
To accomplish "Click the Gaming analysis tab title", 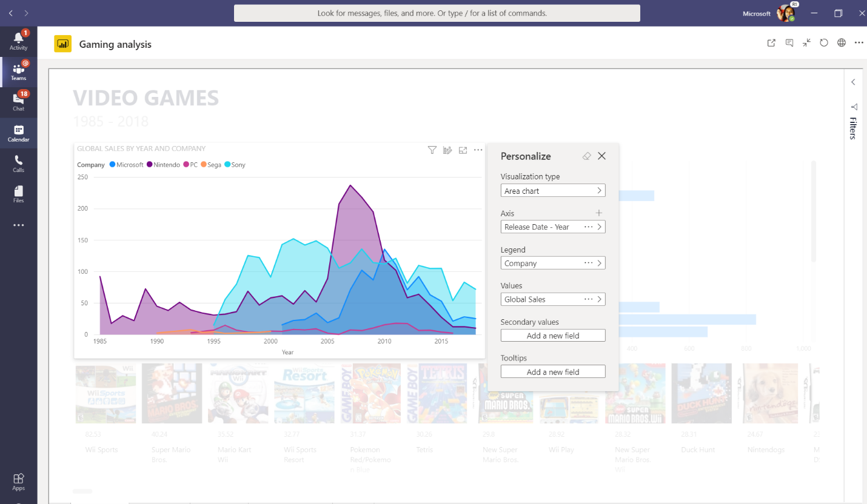I will (115, 44).
